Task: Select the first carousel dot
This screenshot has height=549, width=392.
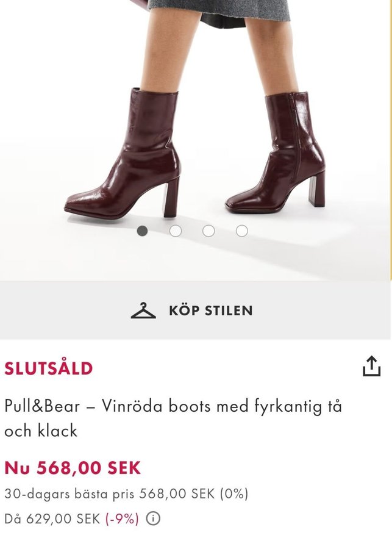Action: [143, 231]
